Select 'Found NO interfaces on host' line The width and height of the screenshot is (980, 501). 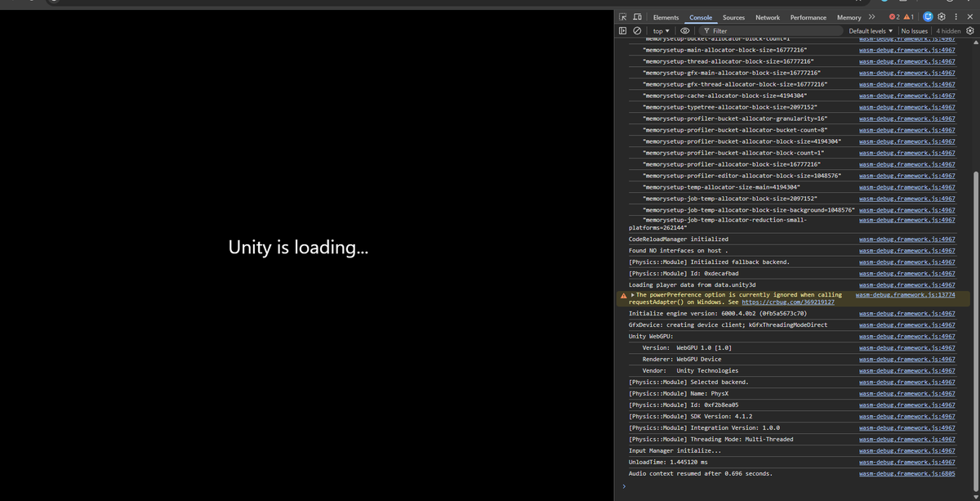[678, 251]
